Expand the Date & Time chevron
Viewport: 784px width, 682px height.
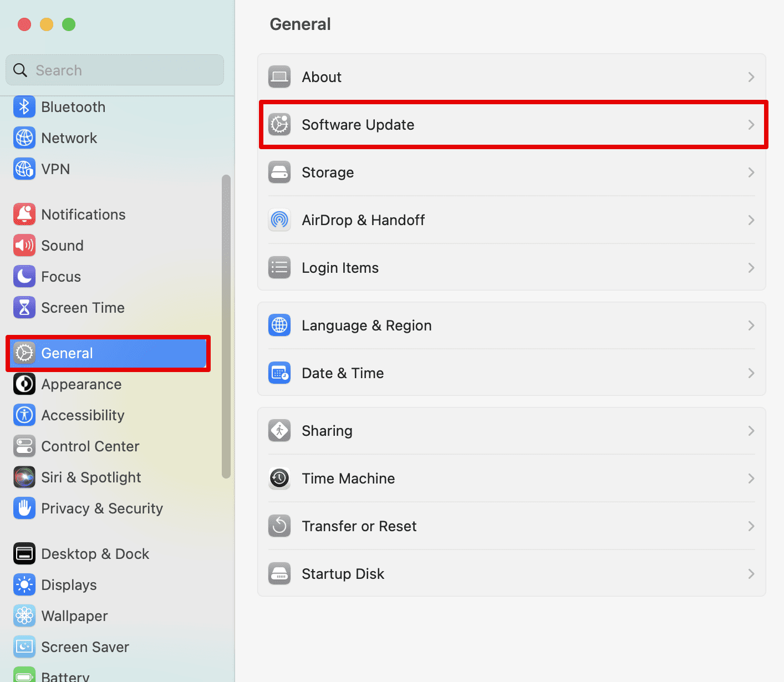(x=751, y=373)
